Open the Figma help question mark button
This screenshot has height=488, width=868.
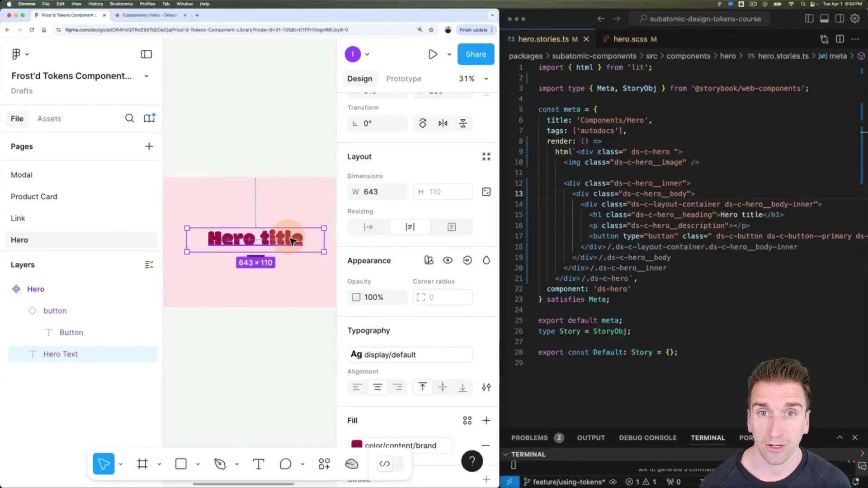[x=472, y=461]
